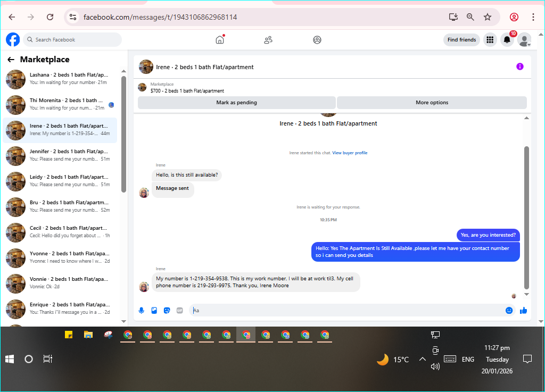This screenshot has width=545, height=392.
Task: Open Cecil conversation
Action: coord(60,232)
